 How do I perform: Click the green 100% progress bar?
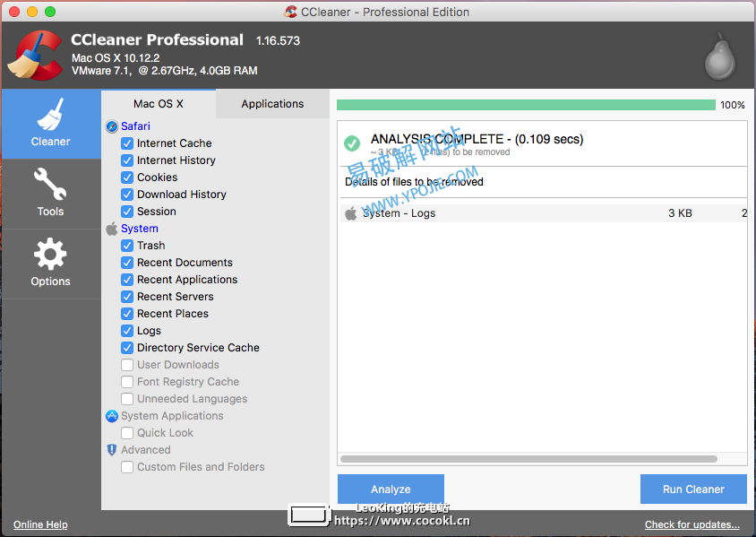(526, 105)
